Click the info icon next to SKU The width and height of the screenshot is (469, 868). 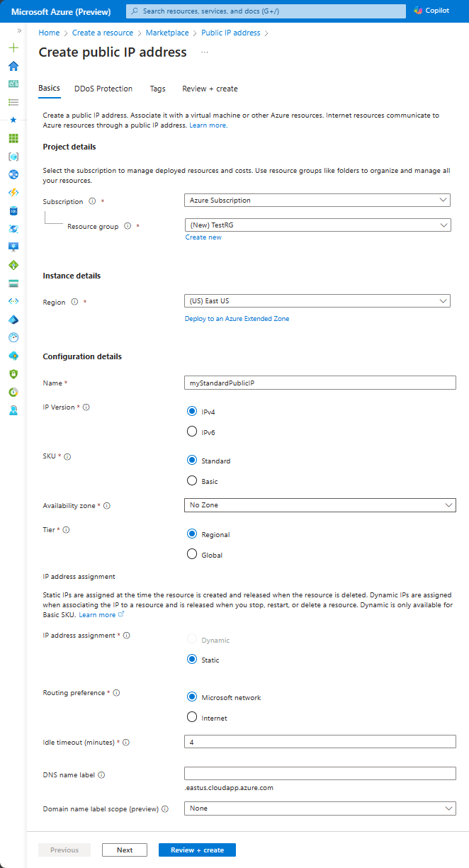point(67,456)
